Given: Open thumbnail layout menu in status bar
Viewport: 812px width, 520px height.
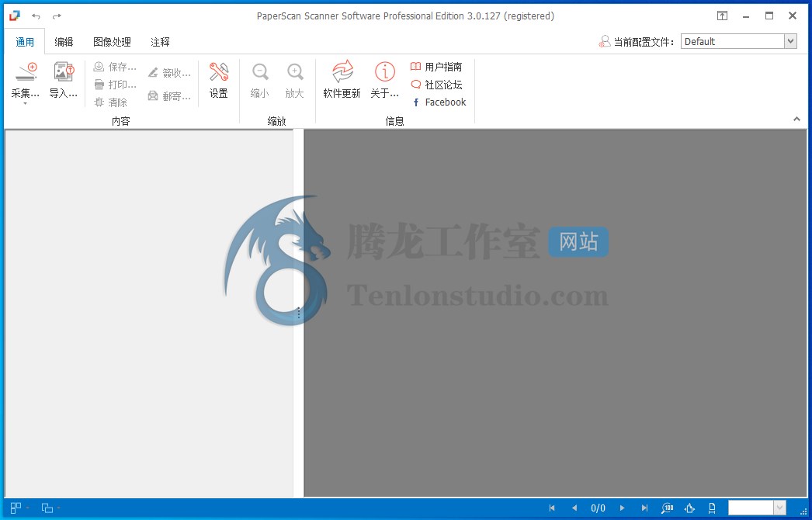Looking at the screenshot, I should click(19, 508).
